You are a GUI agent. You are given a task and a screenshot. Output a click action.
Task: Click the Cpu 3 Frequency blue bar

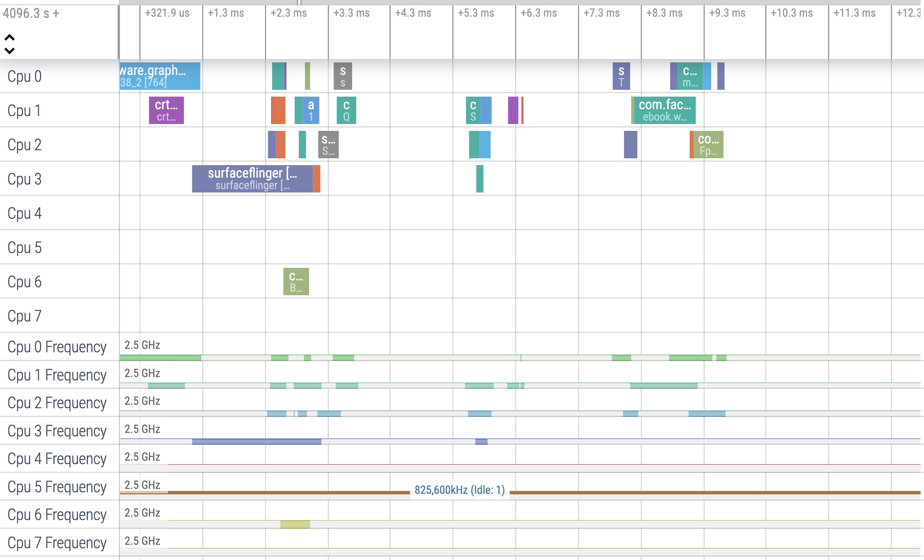coord(256,442)
